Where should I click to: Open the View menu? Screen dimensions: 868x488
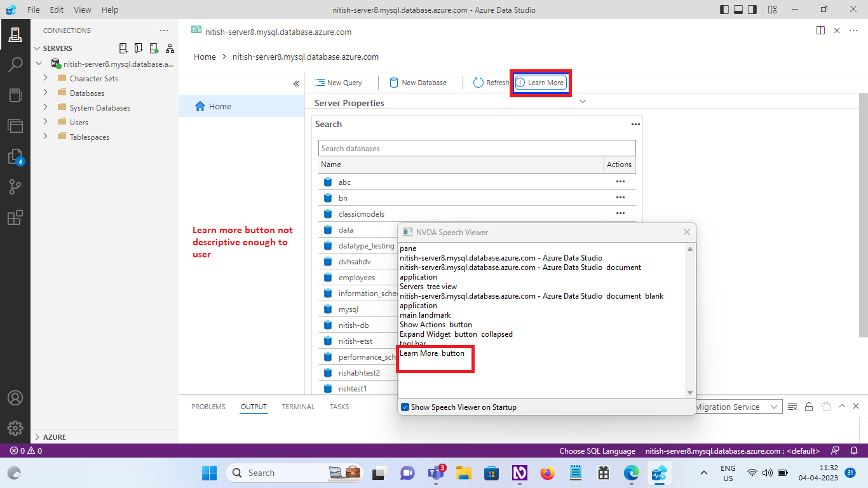83,10
